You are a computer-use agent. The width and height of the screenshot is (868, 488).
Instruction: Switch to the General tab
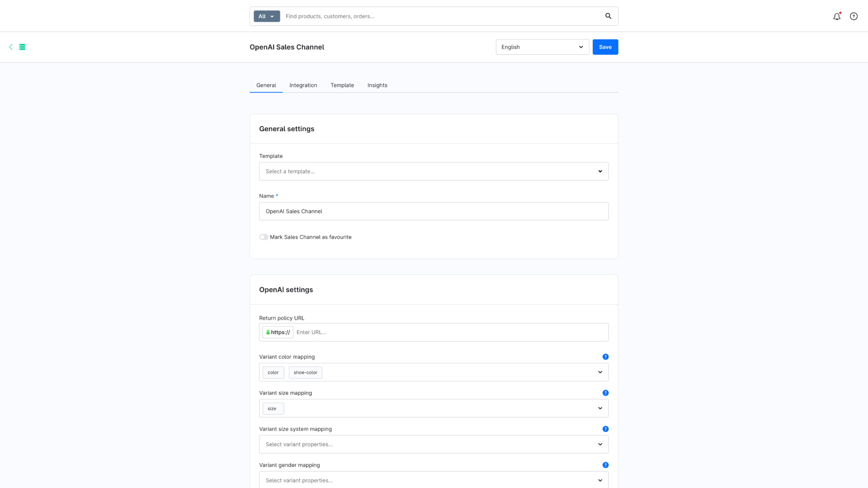point(266,85)
